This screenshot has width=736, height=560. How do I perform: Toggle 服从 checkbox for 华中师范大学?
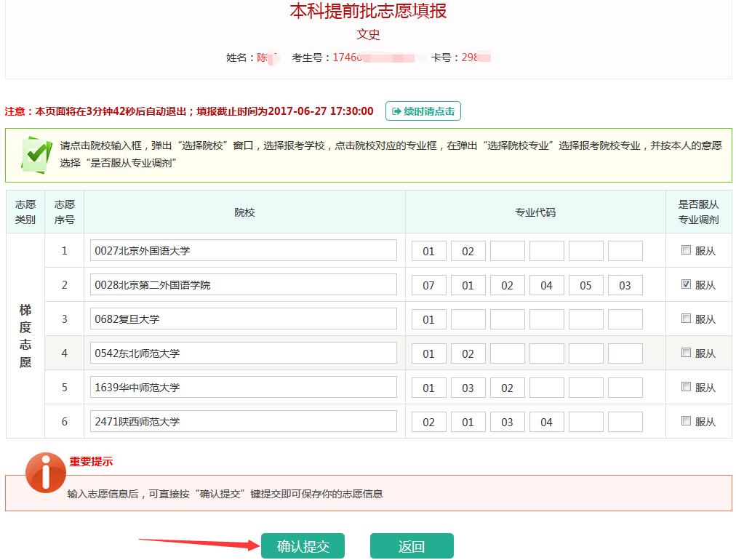click(686, 387)
